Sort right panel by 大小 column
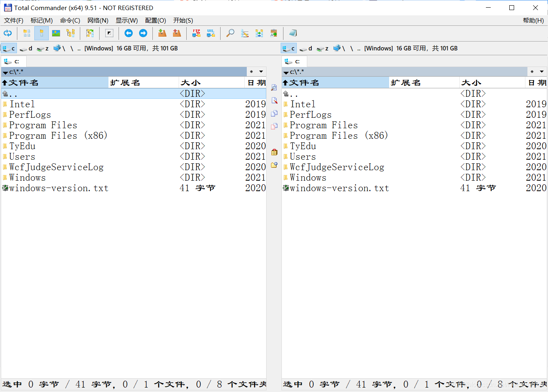 (492, 83)
